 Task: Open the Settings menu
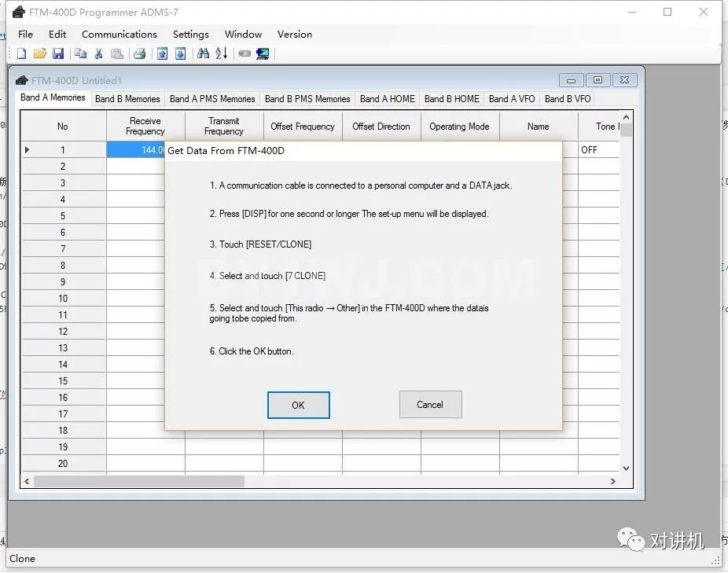191,34
